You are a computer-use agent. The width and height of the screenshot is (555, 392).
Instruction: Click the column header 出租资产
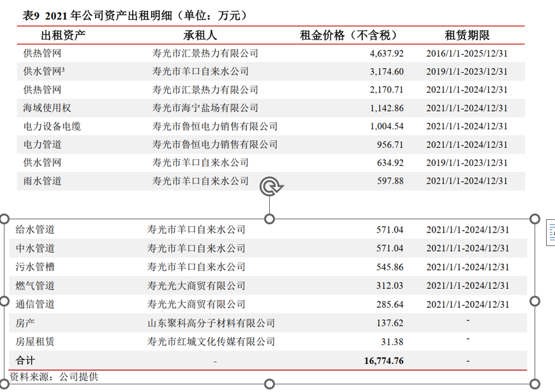click(x=63, y=35)
